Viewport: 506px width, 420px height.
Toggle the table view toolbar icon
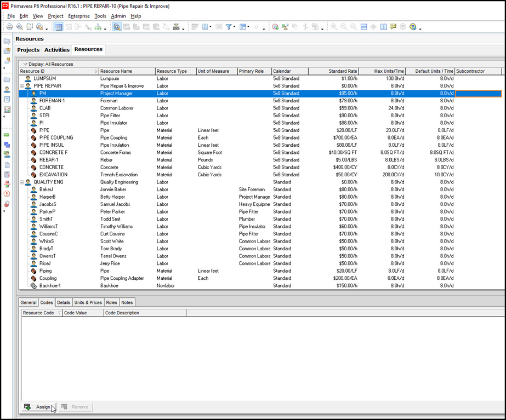(59, 27)
